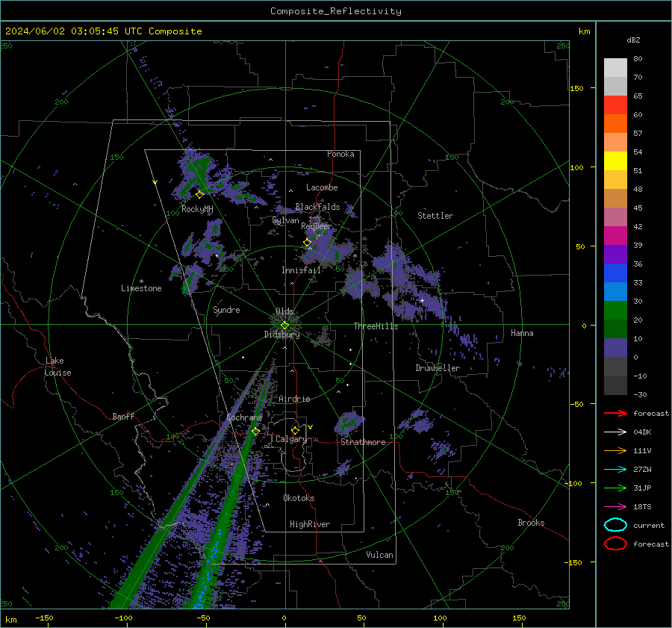This screenshot has width=672, height=628.
Task: Click the yellow diamond marker at RockyMH
Action: coord(199,195)
